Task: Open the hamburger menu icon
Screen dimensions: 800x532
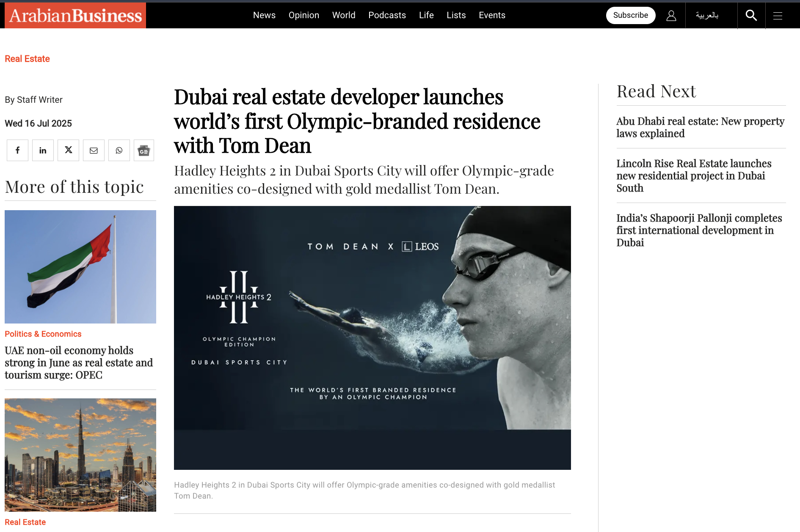Action: 778,16
